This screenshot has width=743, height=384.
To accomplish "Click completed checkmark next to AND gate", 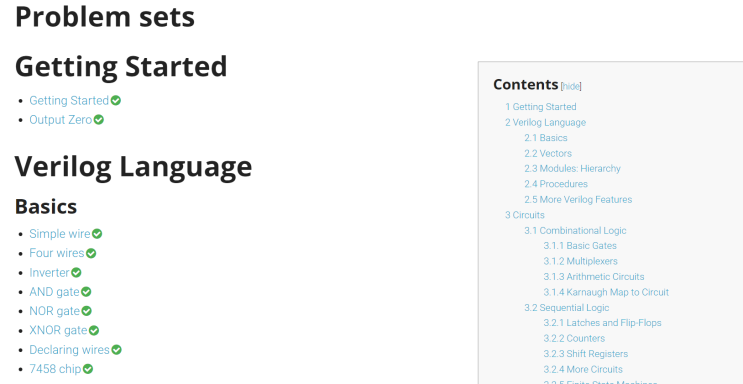I will pyautogui.click(x=86, y=292).
